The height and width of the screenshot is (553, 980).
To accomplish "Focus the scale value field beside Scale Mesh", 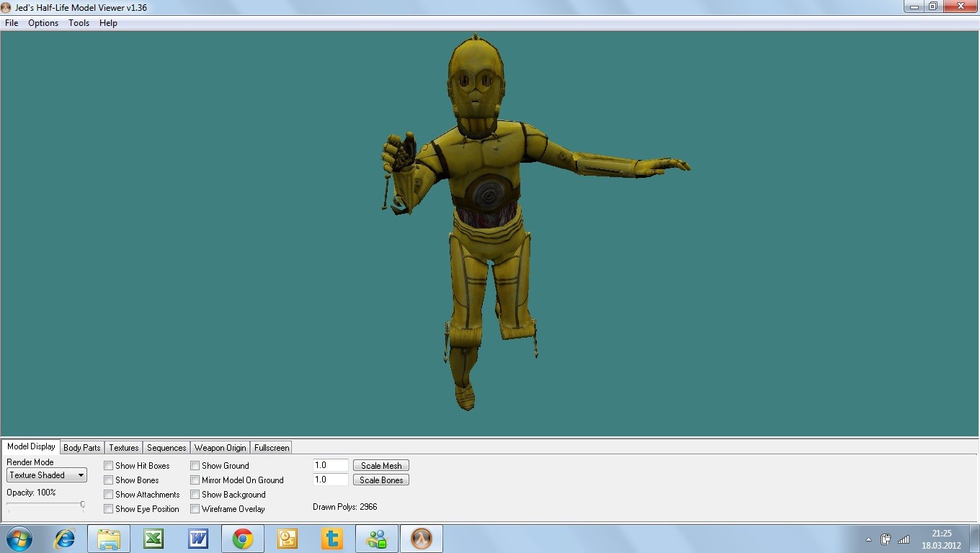I will point(331,466).
